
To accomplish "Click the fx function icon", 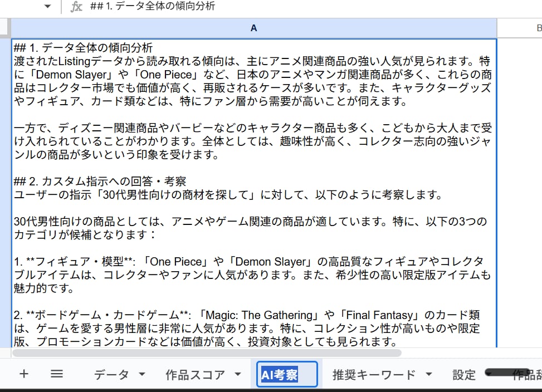I will [76, 6].
